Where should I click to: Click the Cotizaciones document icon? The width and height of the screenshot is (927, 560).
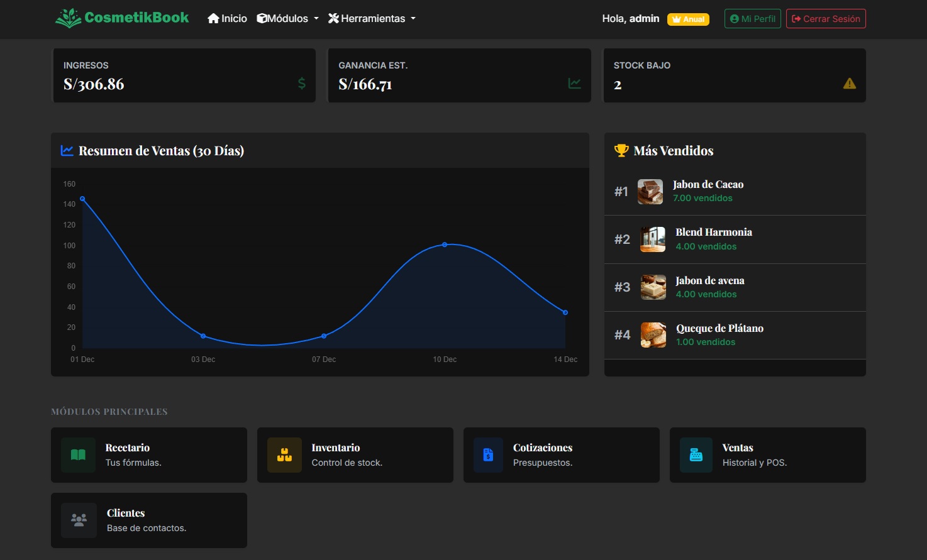click(x=490, y=455)
